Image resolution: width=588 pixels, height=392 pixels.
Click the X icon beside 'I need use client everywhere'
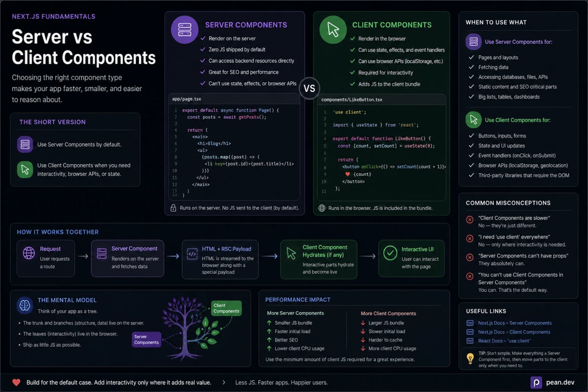(470, 238)
